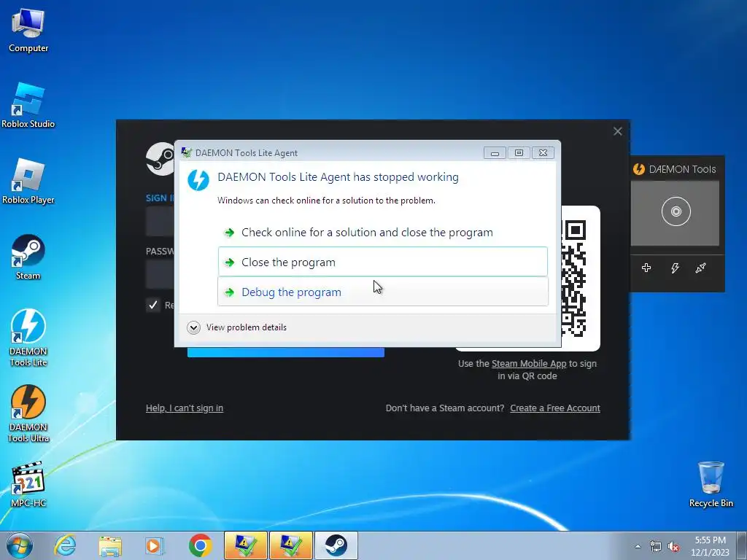The width and height of the screenshot is (747, 560).
Task: Click the taskbar clock showing 5:55 PM
Action: 710,546
